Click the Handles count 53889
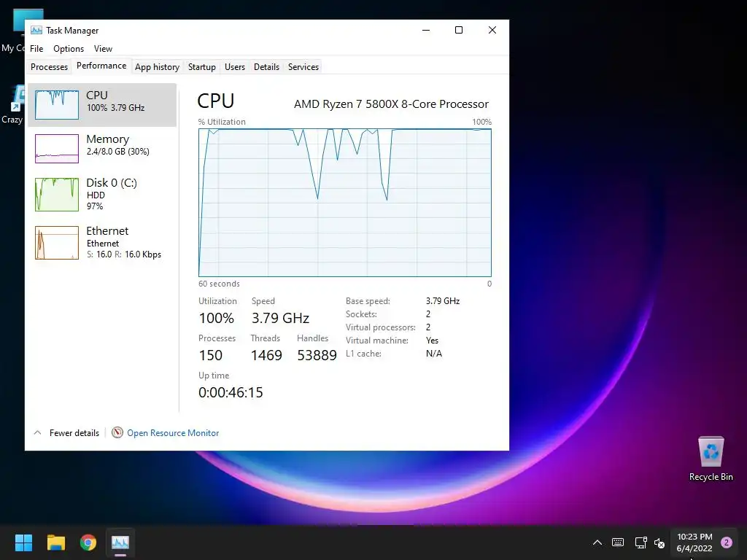Image resolution: width=747 pixels, height=560 pixels. click(x=317, y=355)
